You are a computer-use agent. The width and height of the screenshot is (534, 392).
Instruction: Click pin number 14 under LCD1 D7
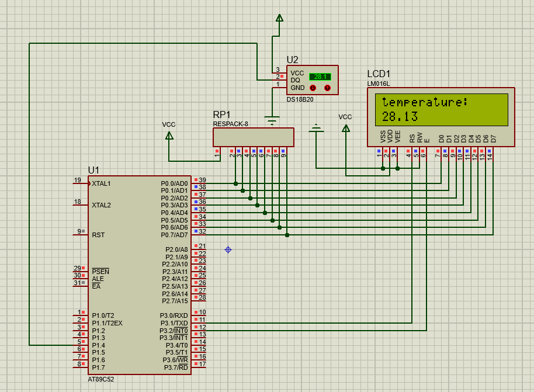pyautogui.click(x=490, y=157)
